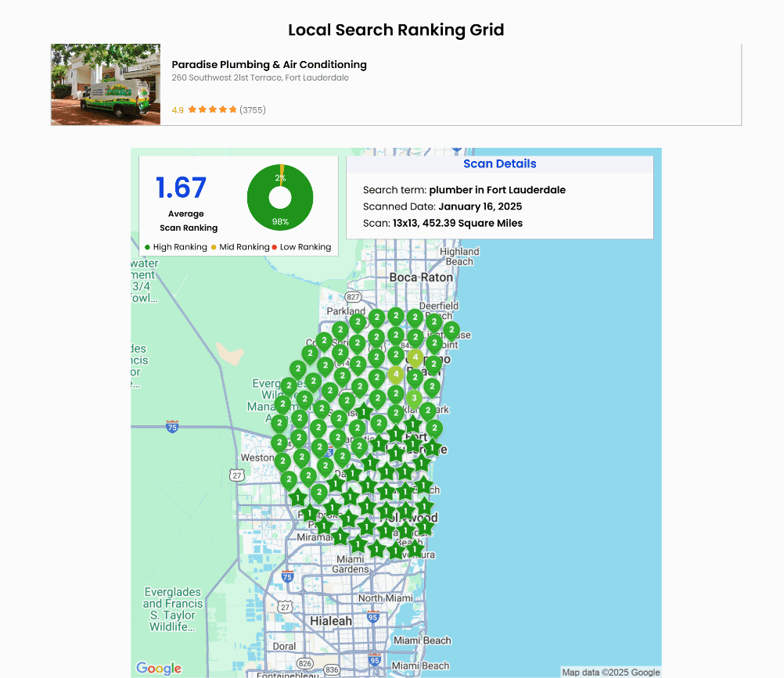Click the Mid Ranking legend text
Screen dimensions: 784x678
point(244,247)
